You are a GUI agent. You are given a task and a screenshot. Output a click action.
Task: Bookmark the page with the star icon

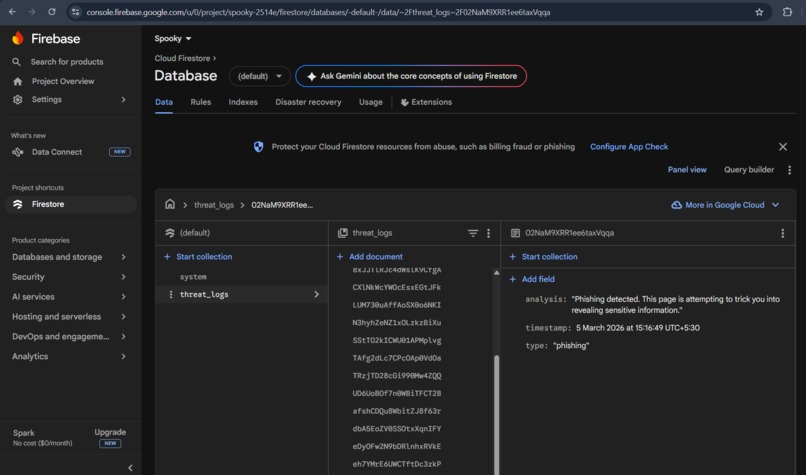(x=759, y=12)
